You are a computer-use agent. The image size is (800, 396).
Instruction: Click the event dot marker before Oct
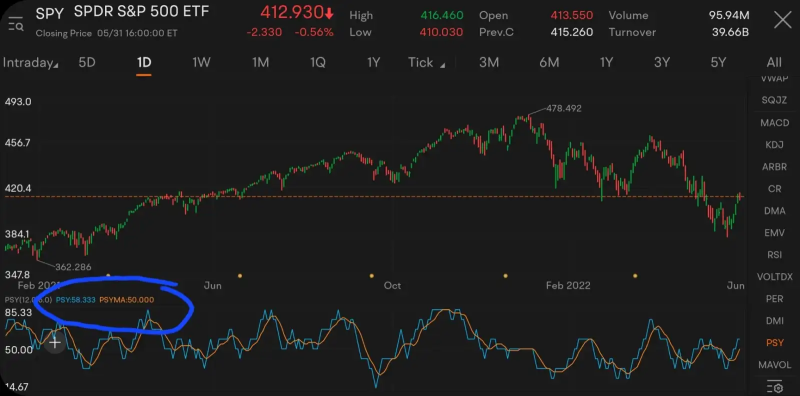click(371, 276)
